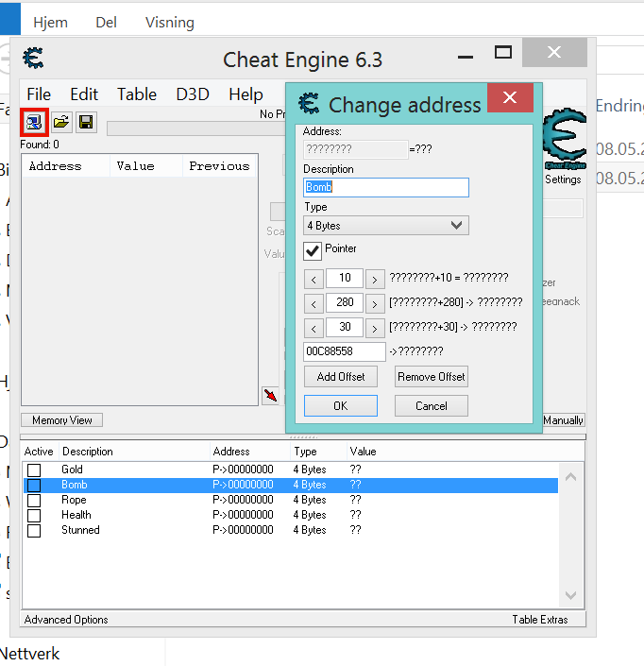The image size is (644, 666).
Task: Select the Stunned row in cheat table
Action: tap(291, 531)
